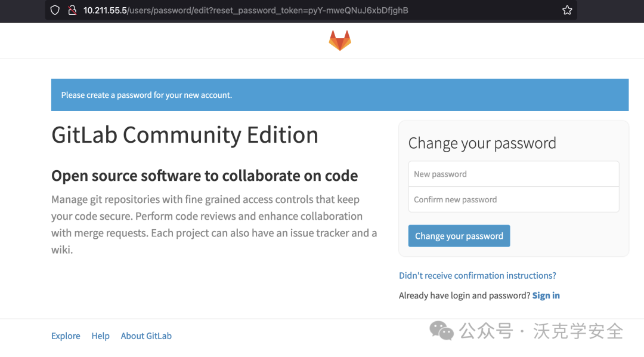
Task: Focus the New password field
Action: (x=513, y=174)
